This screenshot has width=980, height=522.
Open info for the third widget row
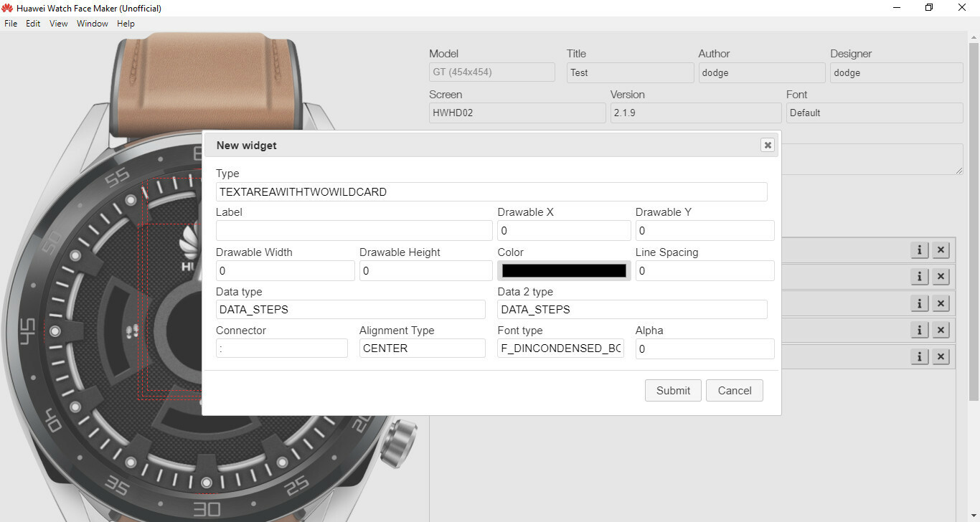coord(920,303)
